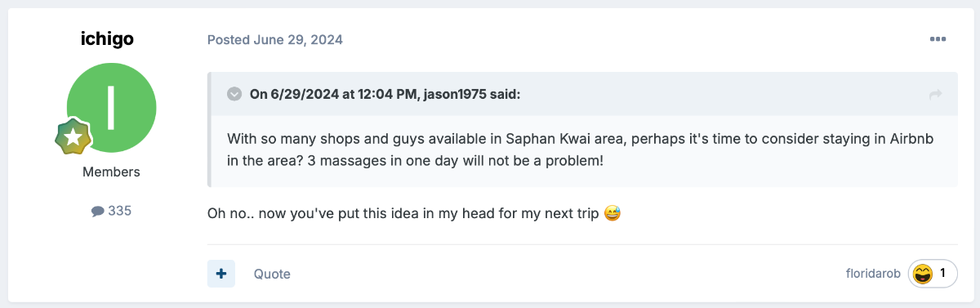
Task: Click the 335 post count number
Action: (x=119, y=211)
